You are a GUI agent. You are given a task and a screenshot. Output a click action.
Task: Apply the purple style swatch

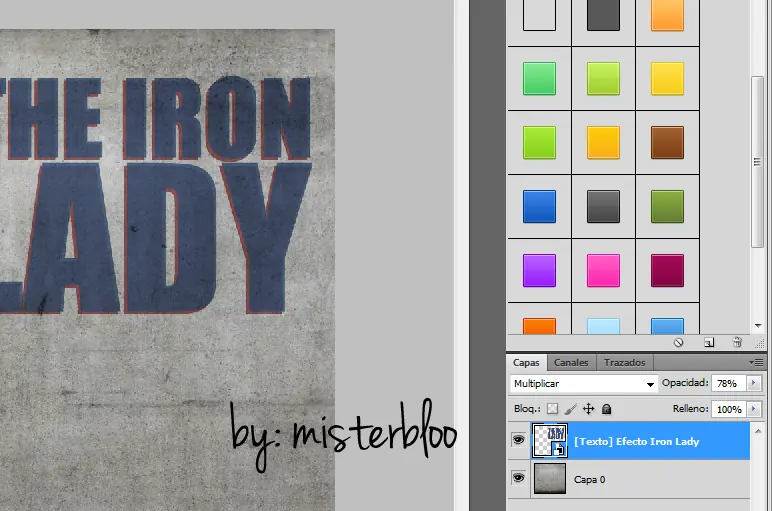coord(539,270)
